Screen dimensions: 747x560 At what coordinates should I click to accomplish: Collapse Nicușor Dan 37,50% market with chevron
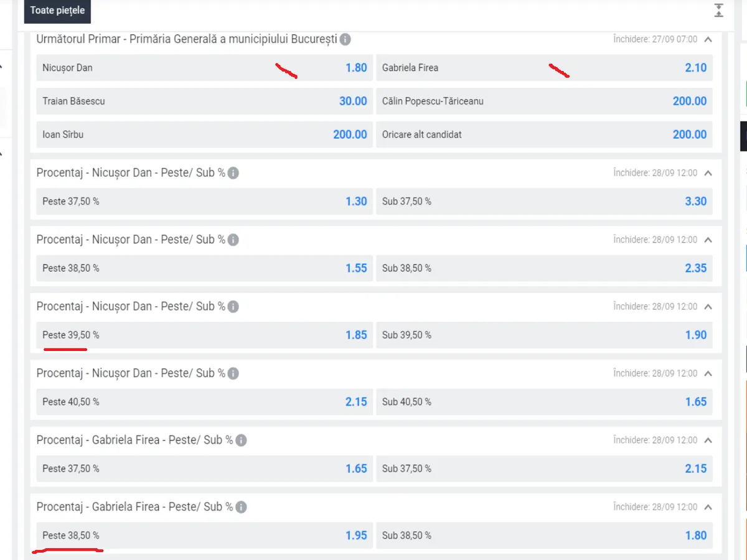point(708,173)
